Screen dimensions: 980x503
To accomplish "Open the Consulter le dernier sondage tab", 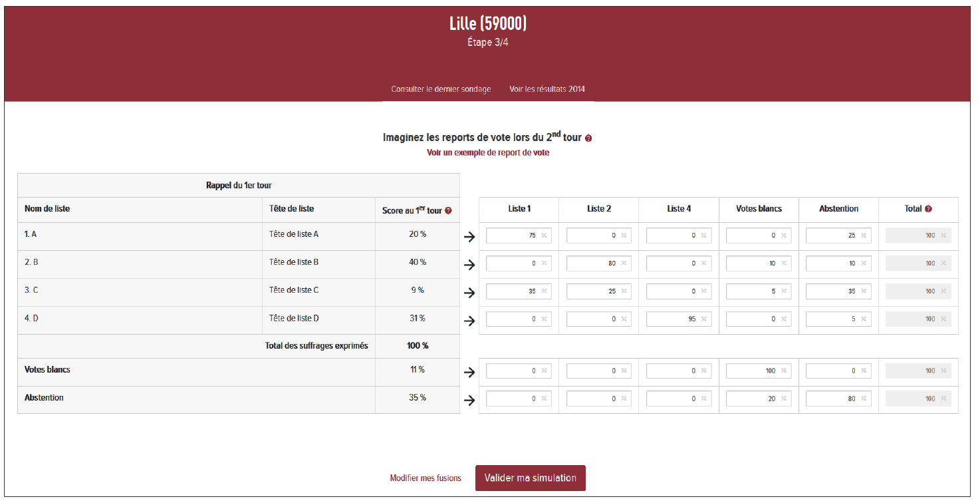I will click(441, 89).
